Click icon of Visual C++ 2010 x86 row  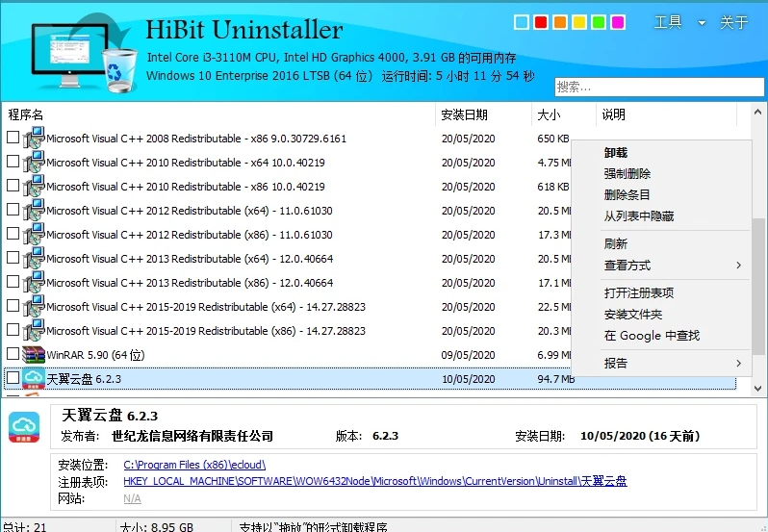(x=34, y=186)
